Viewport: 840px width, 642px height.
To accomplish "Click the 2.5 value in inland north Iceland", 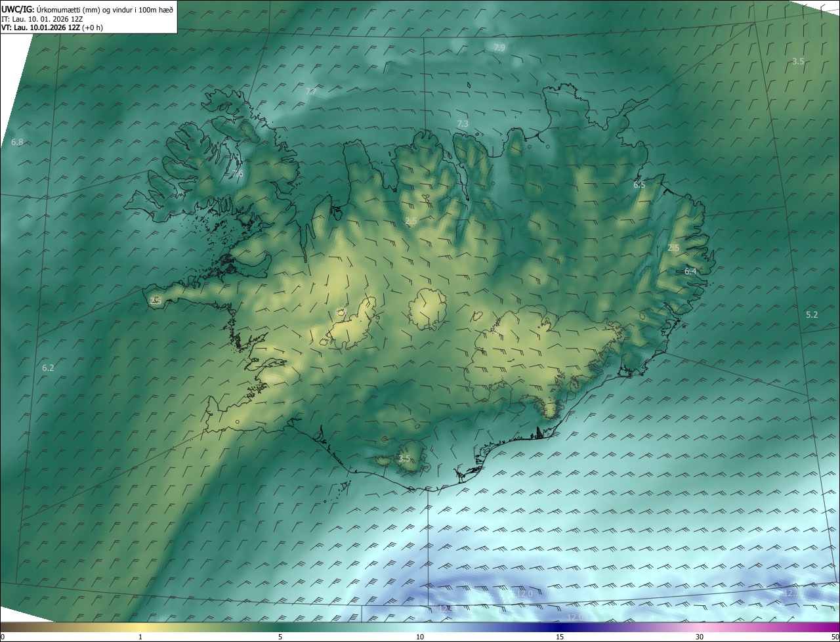I will point(411,221).
